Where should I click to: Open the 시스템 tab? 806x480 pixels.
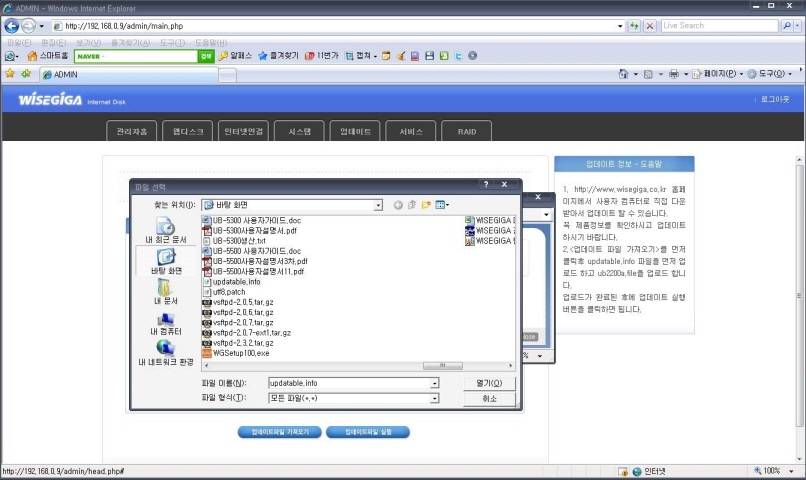click(x=299, y=131)
